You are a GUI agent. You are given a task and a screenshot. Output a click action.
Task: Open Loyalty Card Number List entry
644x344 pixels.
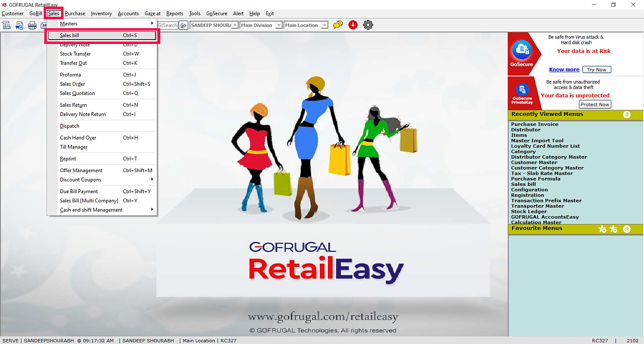[x=545, y=146]
